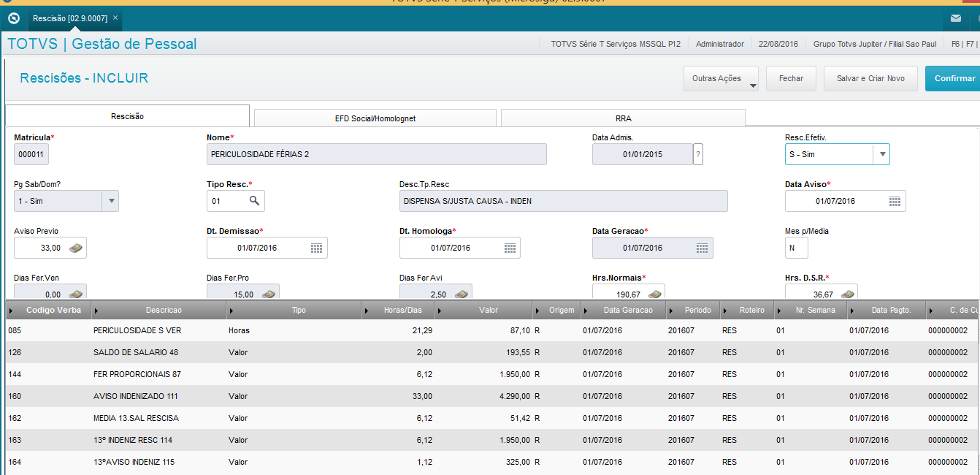
Task: Click the calculator icon in Dias Fer.Pro
Action: click(x=269, y=294)
